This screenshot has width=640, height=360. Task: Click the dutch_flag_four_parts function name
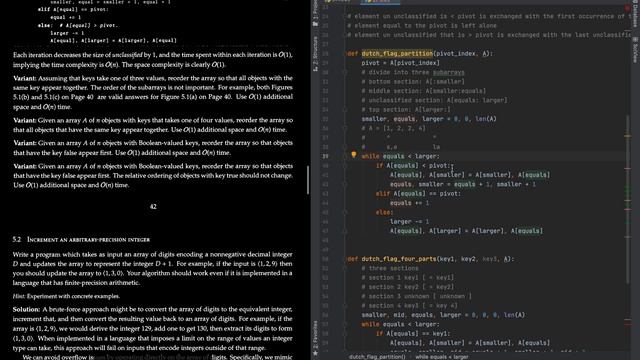point(399,259)
